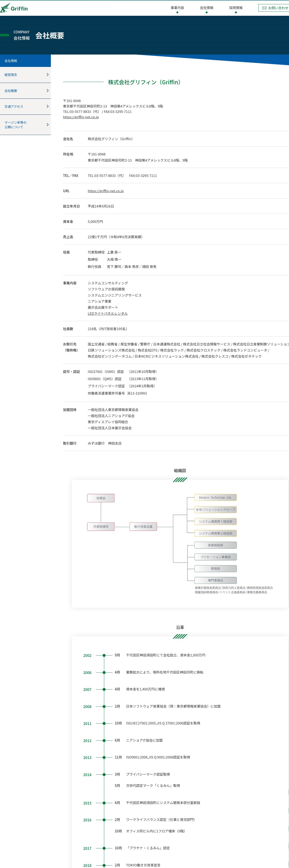Click the 資本金 value 5,000万円

(x=96, y=222)
